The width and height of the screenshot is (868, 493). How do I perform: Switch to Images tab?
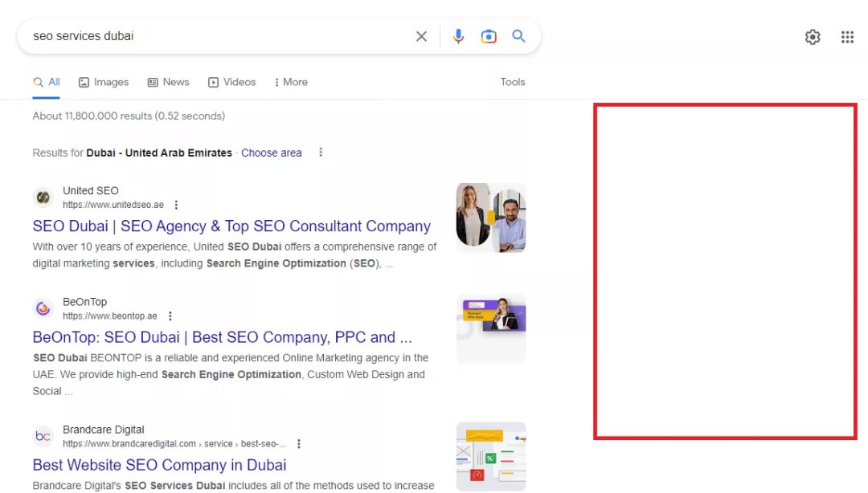[104, 82]
